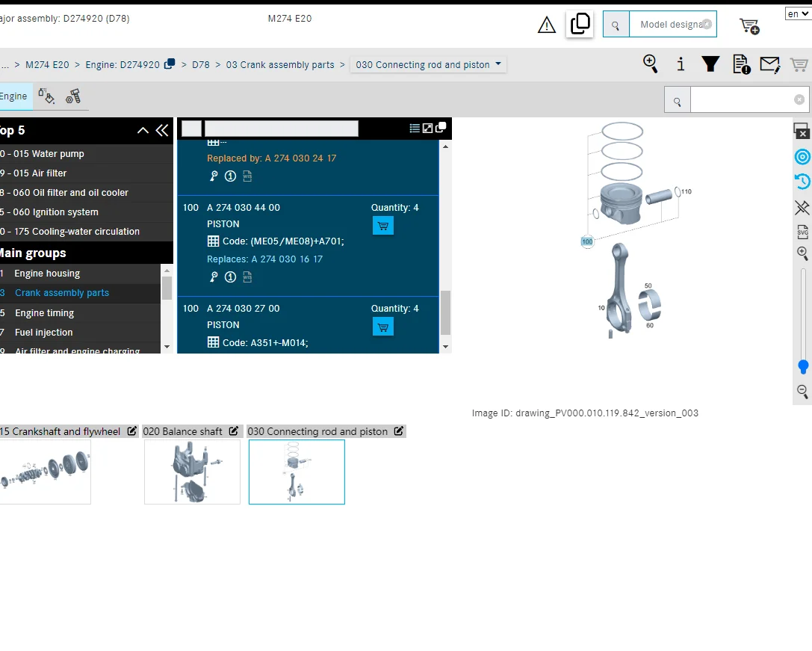The width and height of the screenshot is (812, 651).
Task: Add piston A 274 030 44 00 to cart
Action: coord(383,226)
